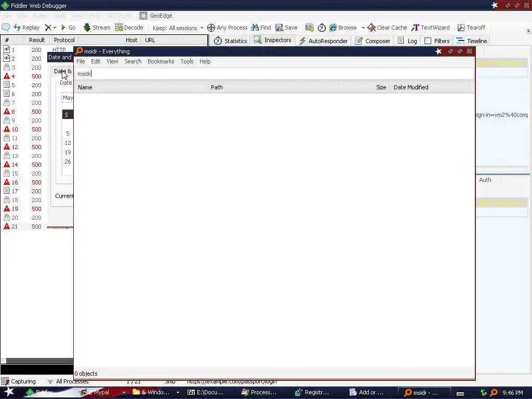532x399 pixels.
Task: Click the Tearoff icon
Action: tap(461, 28)
